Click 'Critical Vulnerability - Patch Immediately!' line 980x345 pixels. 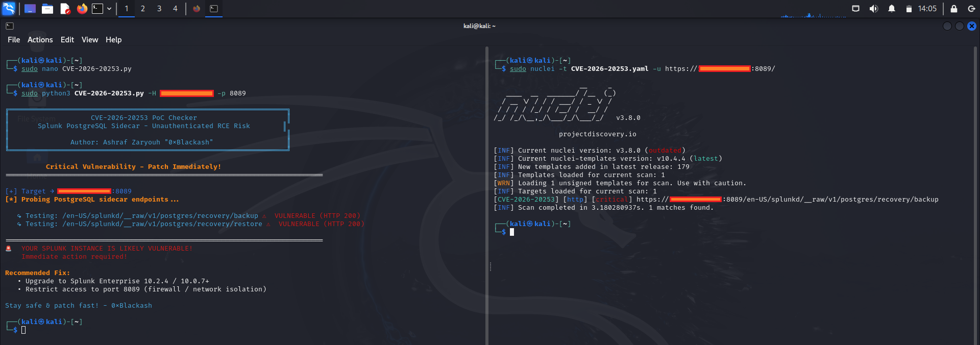point(133,167)
